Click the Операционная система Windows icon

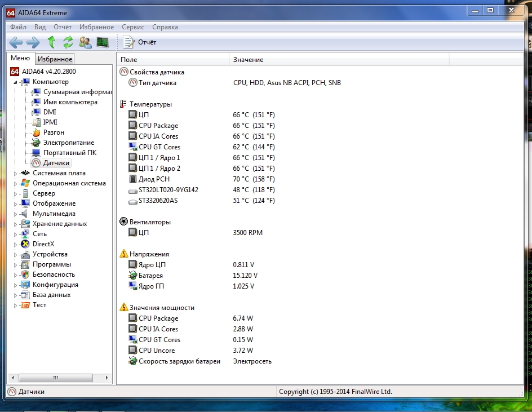[25, 183]
